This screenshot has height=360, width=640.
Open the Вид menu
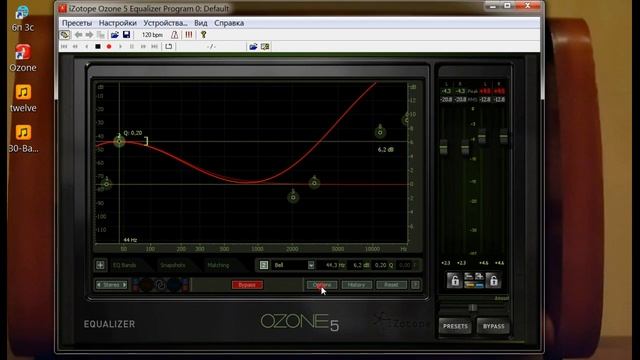[200, 23]
